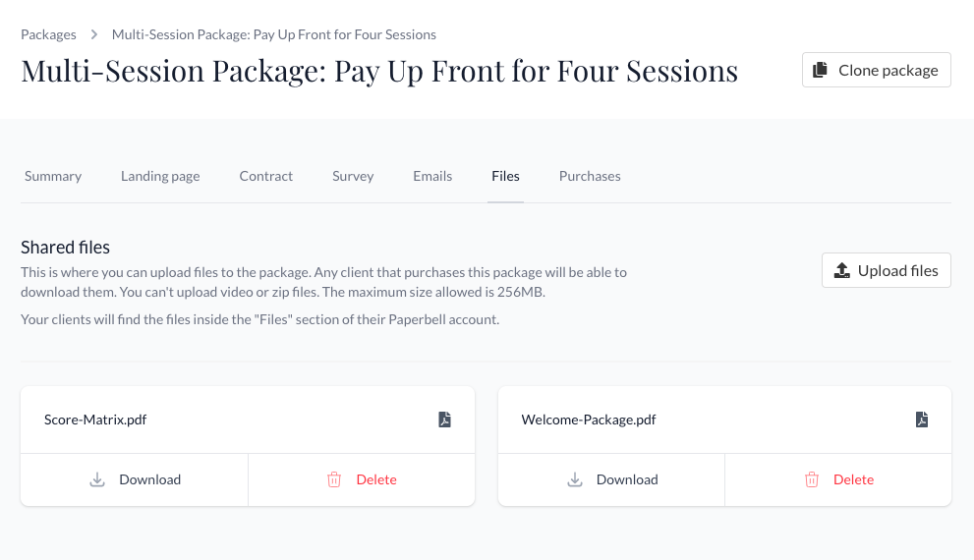Viewport: 974px width, 560px height.
Task: Click the upload arrow icon beside Upload files
Action: coord(841,271)
